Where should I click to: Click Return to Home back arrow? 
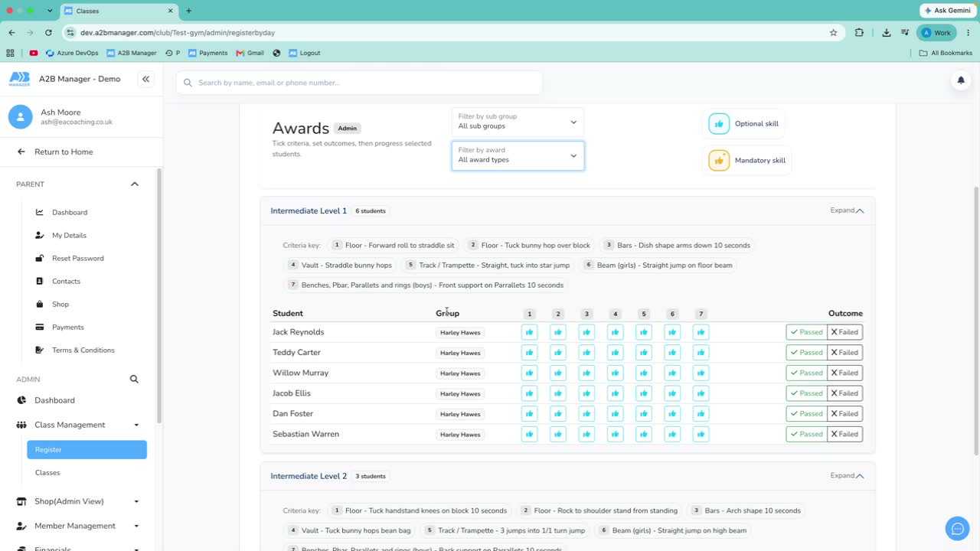21,152
